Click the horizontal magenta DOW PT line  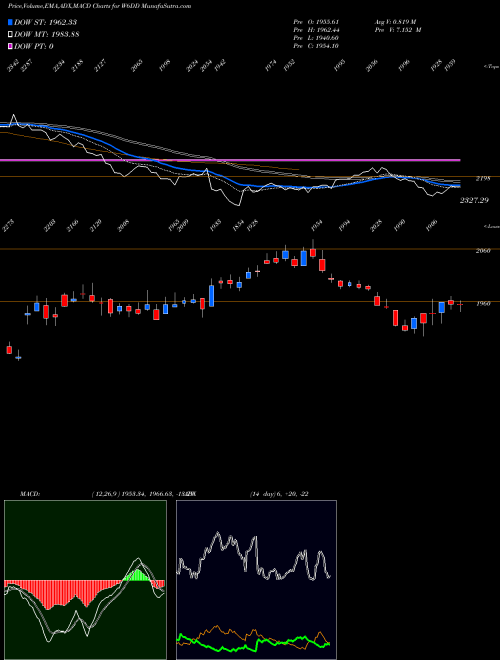coord(230,160)
